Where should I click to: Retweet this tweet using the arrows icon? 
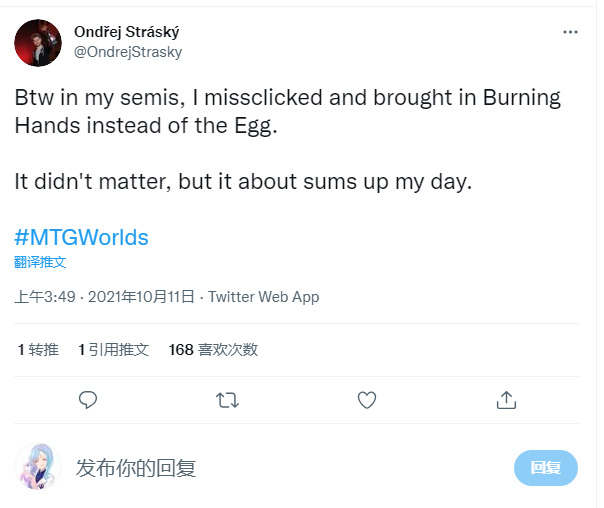[x=227, y=400]
